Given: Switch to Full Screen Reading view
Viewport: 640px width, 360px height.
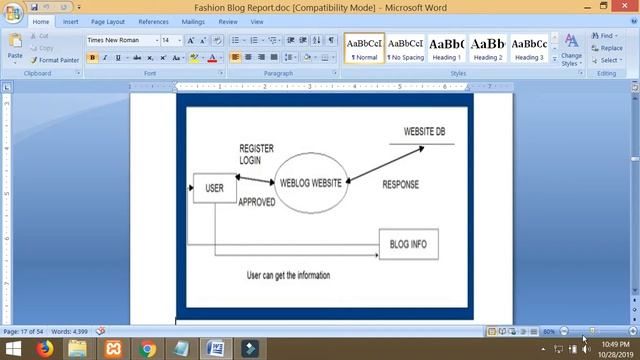Looking at the screenshot, I should pyautogui.click(x=502, y=331).
